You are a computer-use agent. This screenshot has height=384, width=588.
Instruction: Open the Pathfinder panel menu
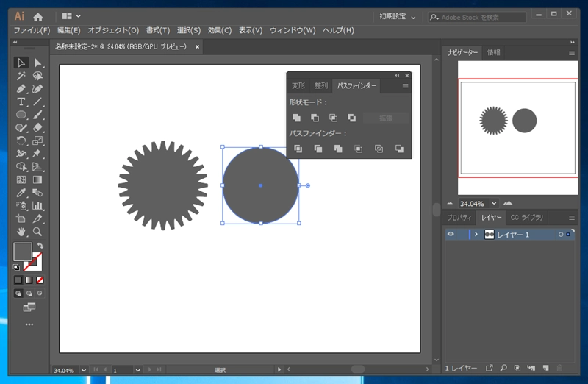(x=406, y=86)
